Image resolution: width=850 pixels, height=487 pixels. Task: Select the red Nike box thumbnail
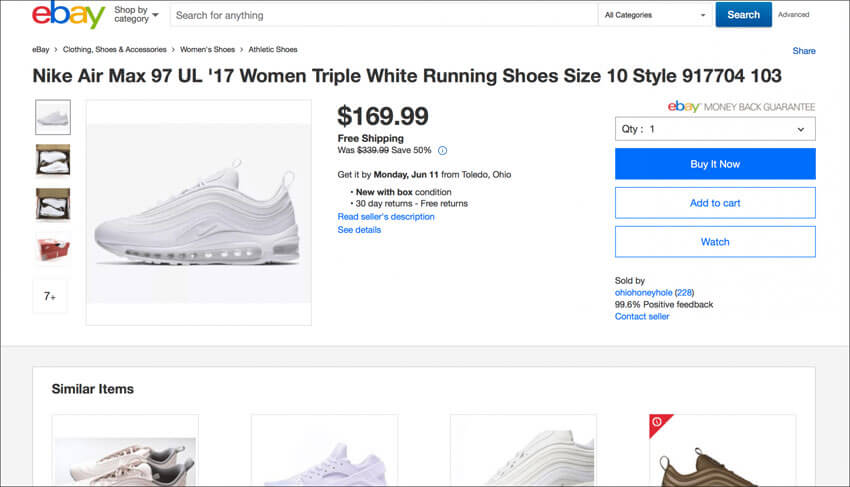(53, 249)
